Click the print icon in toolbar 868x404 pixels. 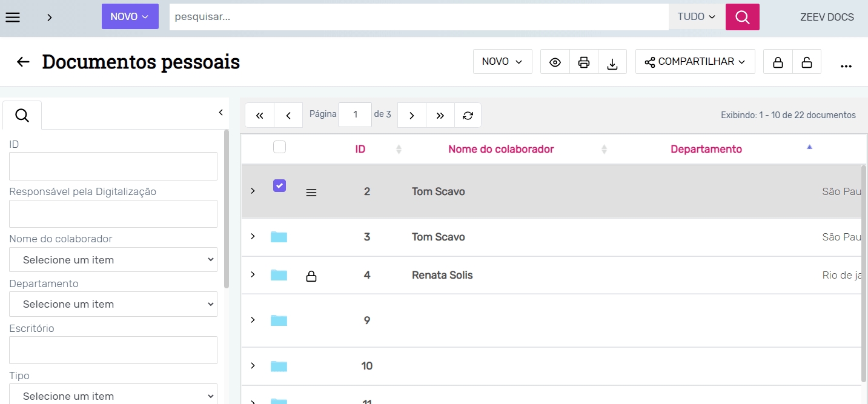tap(583, 62)
